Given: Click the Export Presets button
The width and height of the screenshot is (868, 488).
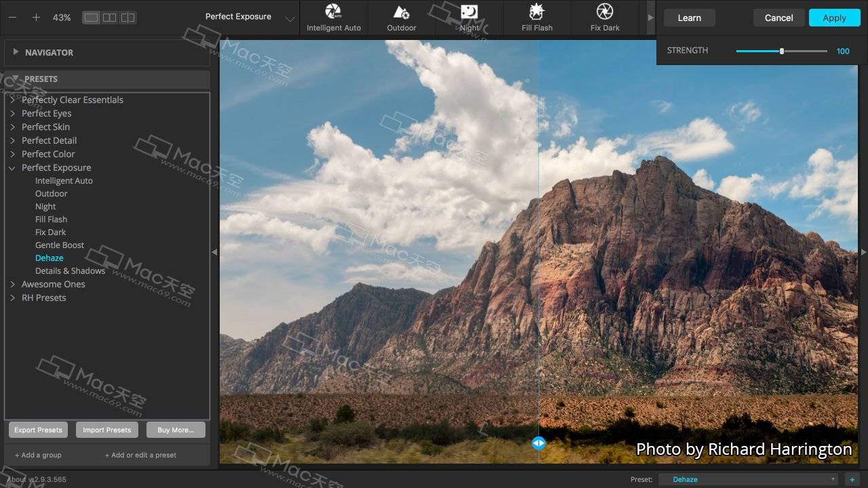Looking at the screenshot, I should 38,430.
